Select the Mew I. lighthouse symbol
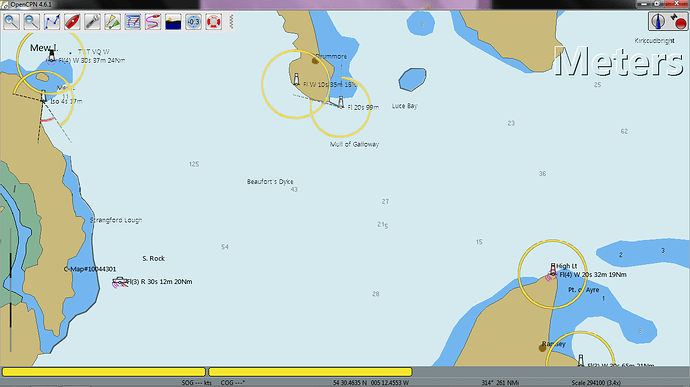The width and height of the screenshot is (690, 387). pos(51,56)
